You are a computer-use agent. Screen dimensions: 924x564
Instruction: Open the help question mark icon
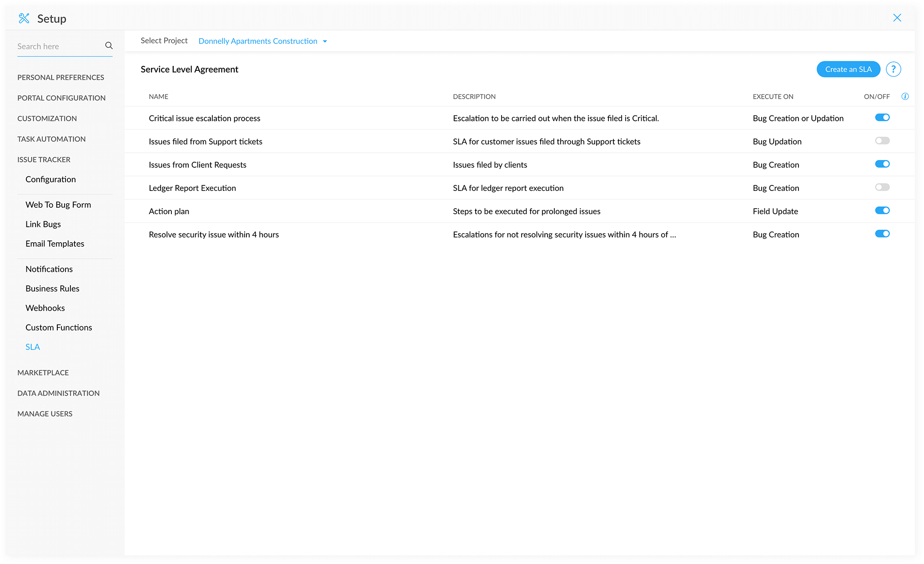click(x=893, y=69)
